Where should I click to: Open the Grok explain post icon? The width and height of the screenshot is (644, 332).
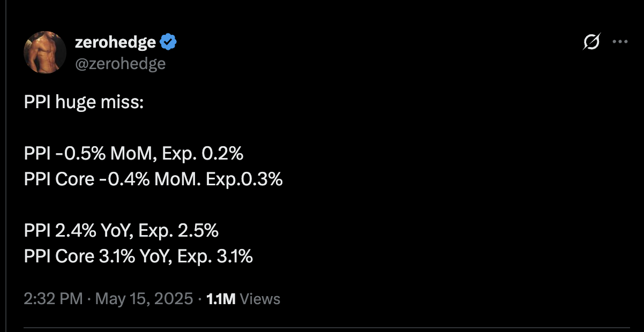591,42
